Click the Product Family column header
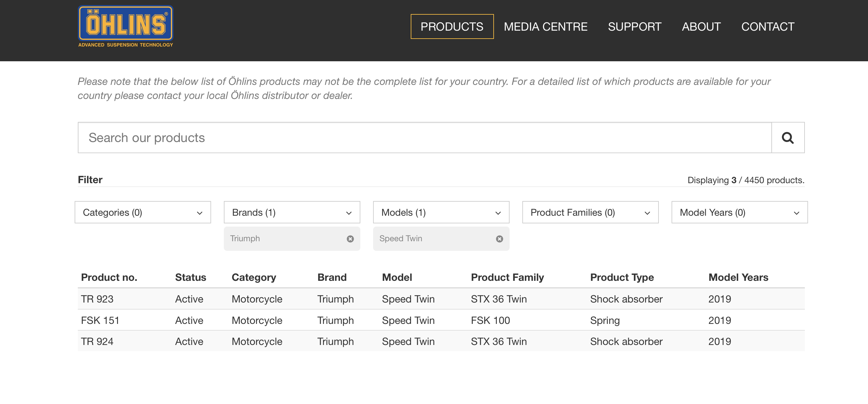 [507, 278]
